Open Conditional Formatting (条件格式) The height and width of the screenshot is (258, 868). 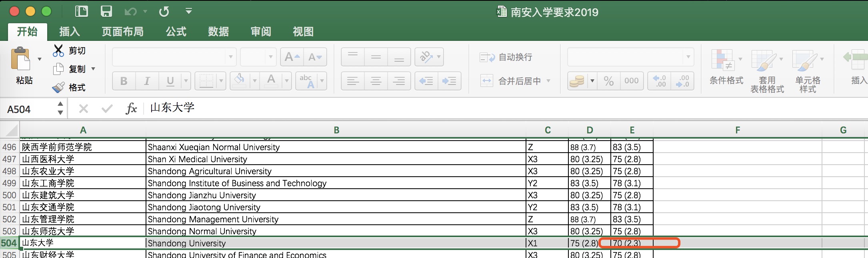[x=726, y=67]
